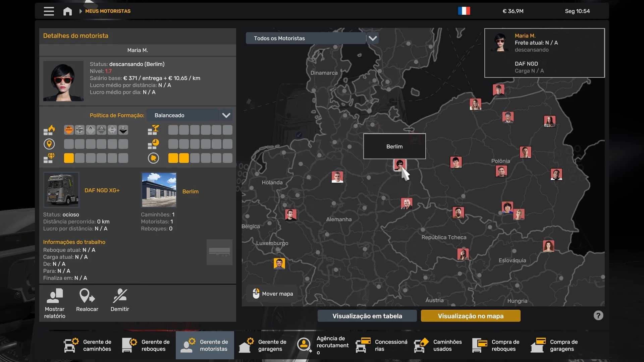Image resolution: width=644 pixels, height=362 pixels.
Task: Switch to Visualização no mapa
Action: click(x=470, y=316)
